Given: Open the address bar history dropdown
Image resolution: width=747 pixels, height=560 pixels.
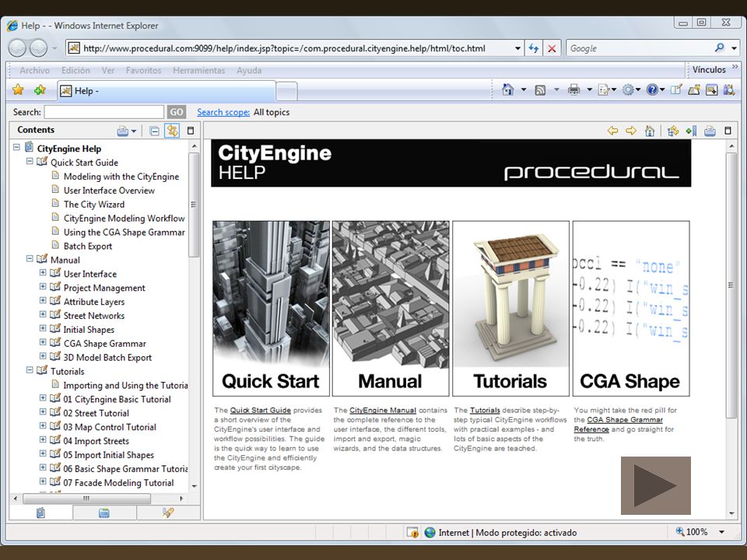Looking at the screenshot, I should [517, 48].
